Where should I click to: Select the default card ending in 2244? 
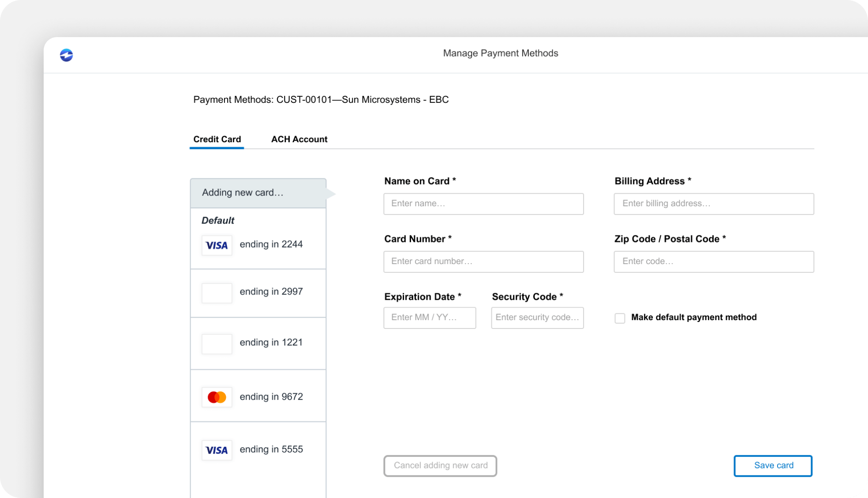pyautogui.click(x=271, y=244)
